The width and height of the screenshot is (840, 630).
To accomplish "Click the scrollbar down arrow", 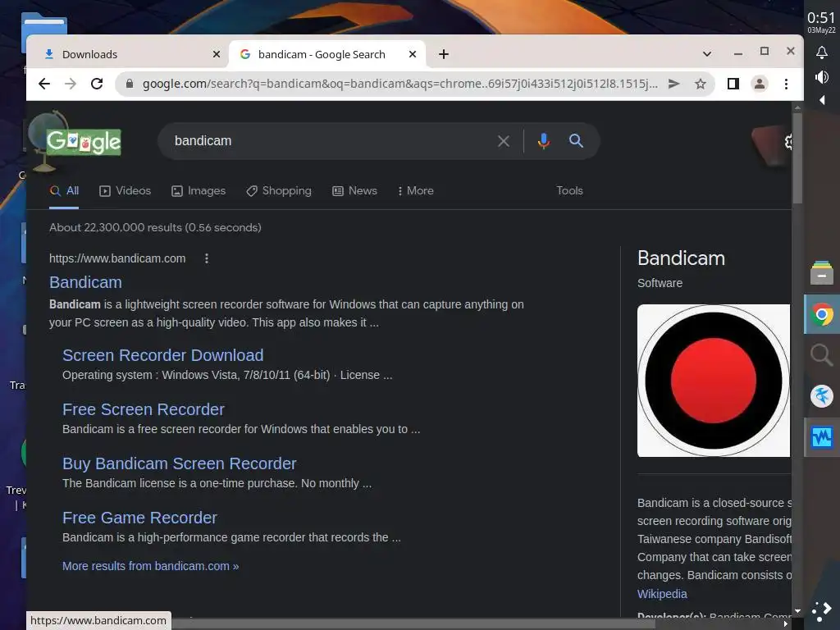I will pyautogui.click(x=797, y=610).
